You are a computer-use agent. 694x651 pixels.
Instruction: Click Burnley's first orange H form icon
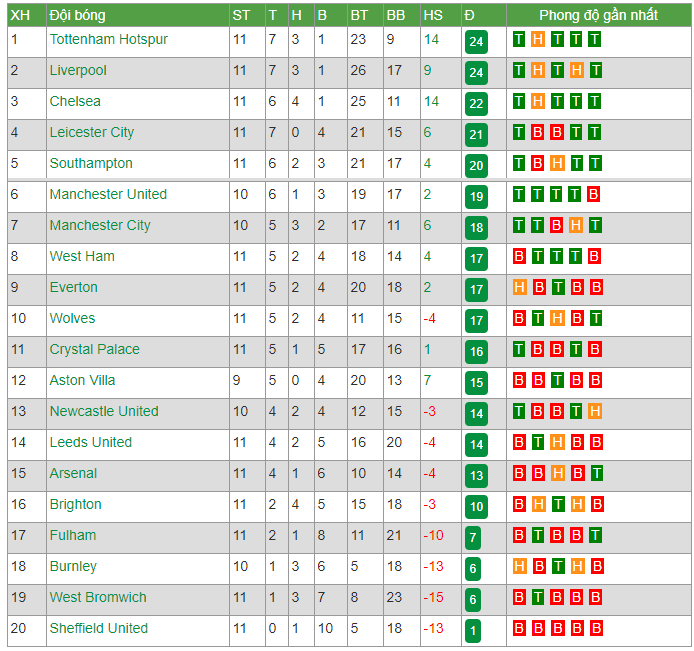(520, 566)
